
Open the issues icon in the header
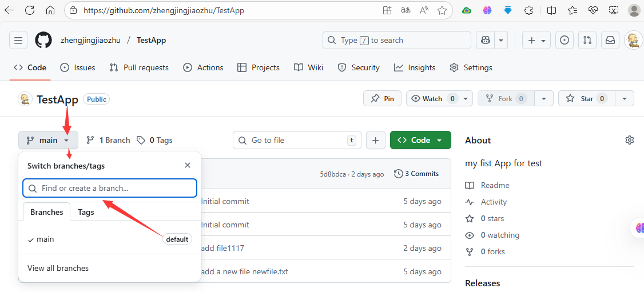(565, 40)
